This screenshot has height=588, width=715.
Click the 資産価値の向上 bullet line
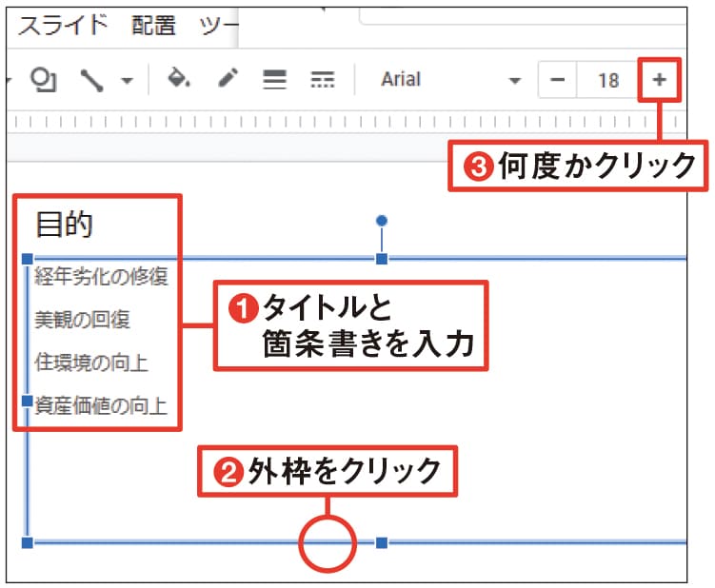coord(101,405)
